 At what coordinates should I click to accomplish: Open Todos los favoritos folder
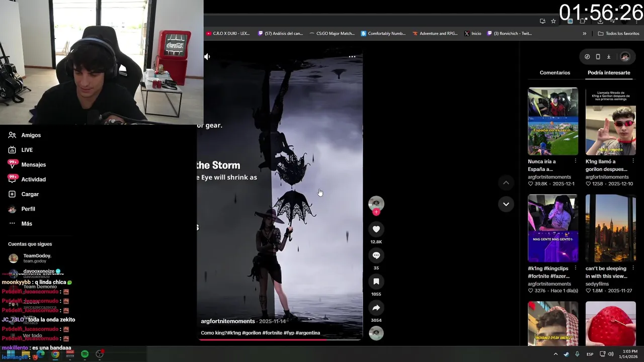point(619,34)
